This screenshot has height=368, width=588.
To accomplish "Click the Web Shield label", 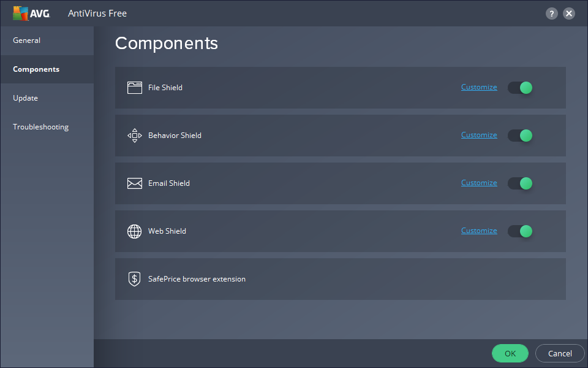I will tap(167, 231).
